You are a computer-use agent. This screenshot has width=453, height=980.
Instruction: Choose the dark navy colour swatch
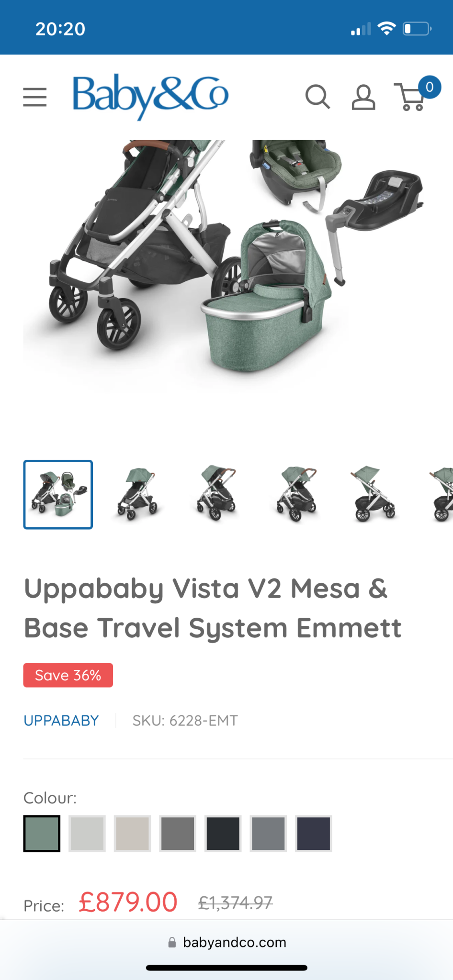click(x=314, y=834)
